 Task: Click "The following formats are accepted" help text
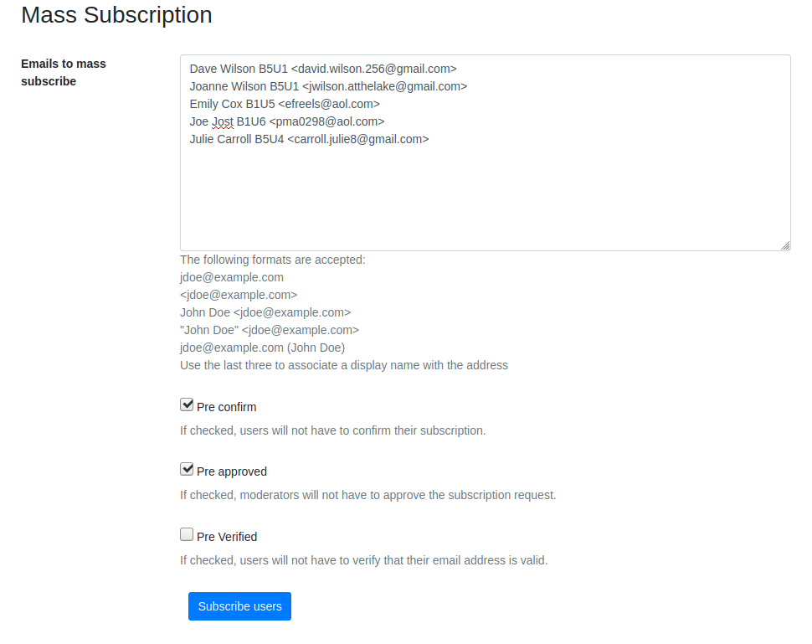[272, 260]
